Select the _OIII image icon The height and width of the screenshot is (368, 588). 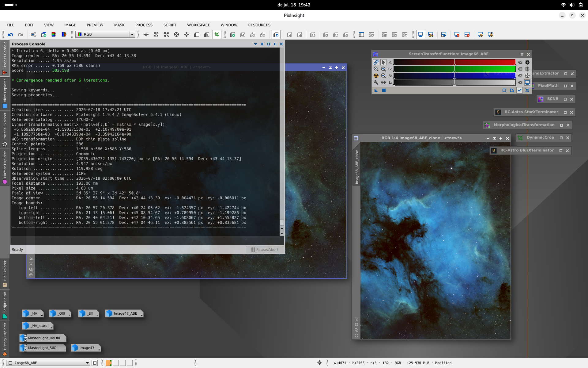pyautogui.click(x=60, y=313)
